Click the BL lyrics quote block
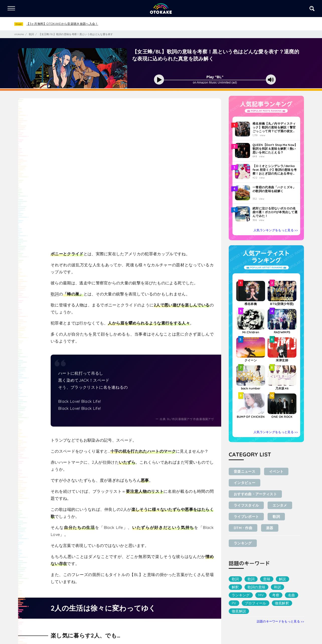 pyautogui.click(x=136, y=390)
